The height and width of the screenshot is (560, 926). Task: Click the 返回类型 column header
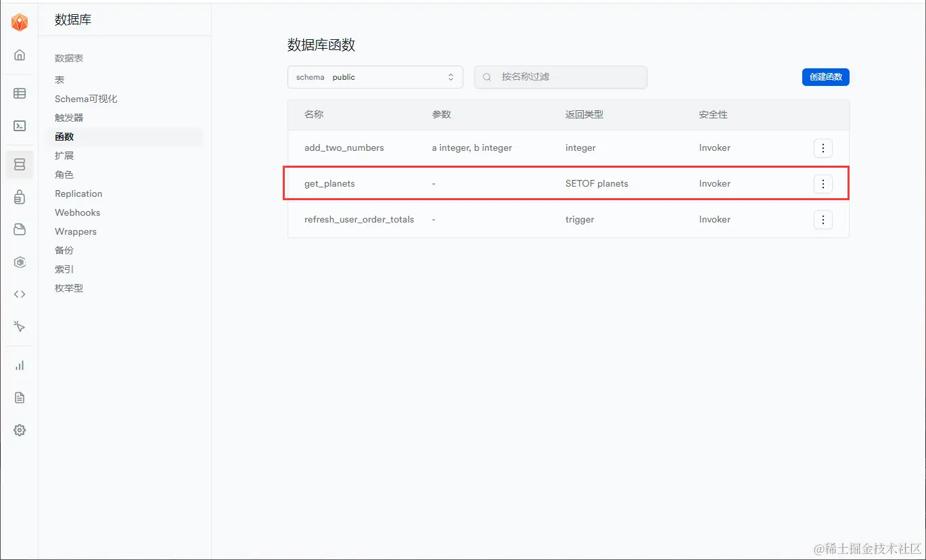click(584, 115)
